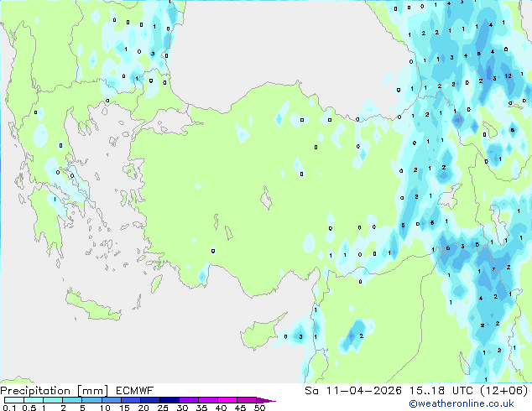Pick the 15–20 mm blue legend swatch
The width and height of the screenshot is (532, 411).
point(130,400)
